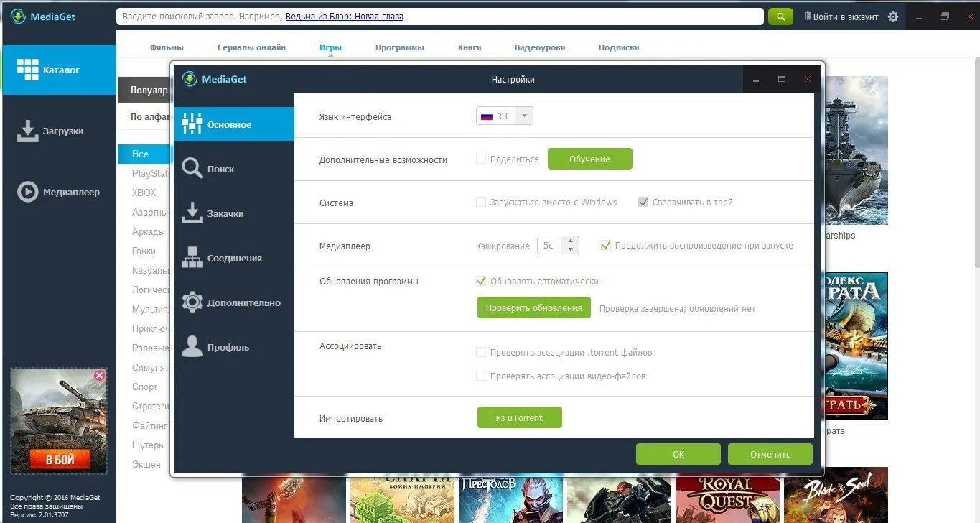Toggle Сворачивать в трей checkbox
The image size is (980, 523).
(643, 202)
